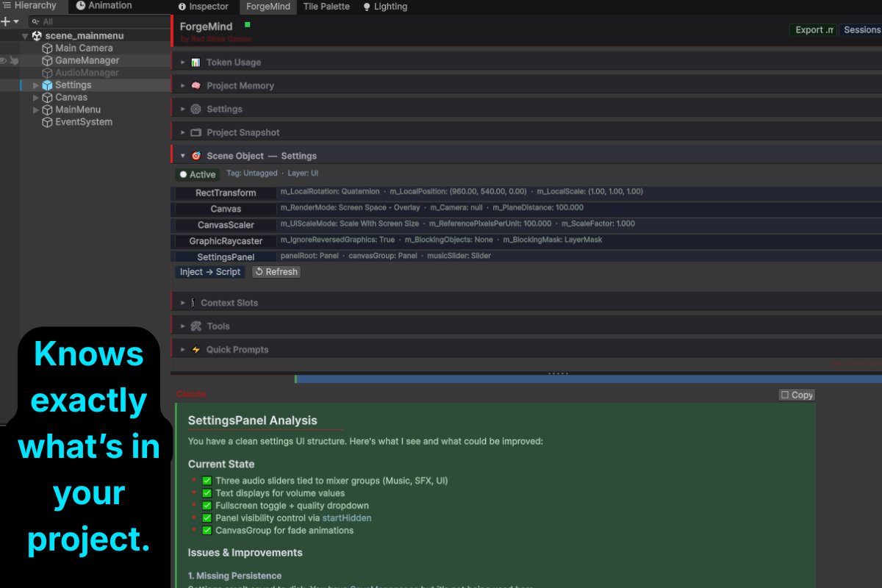The image size is (882, 588).
Task: Click the Inspector tab info icon
Action: [x=182, y=7]
